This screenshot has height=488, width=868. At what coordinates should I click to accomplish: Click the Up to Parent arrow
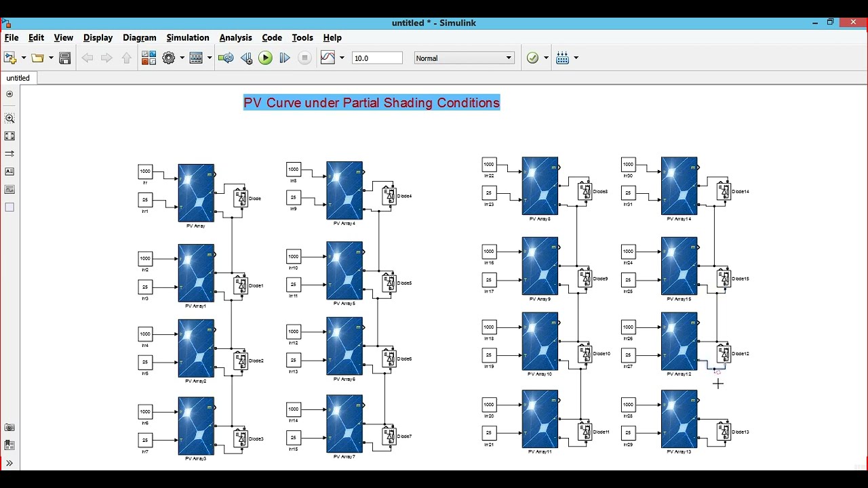127,58
